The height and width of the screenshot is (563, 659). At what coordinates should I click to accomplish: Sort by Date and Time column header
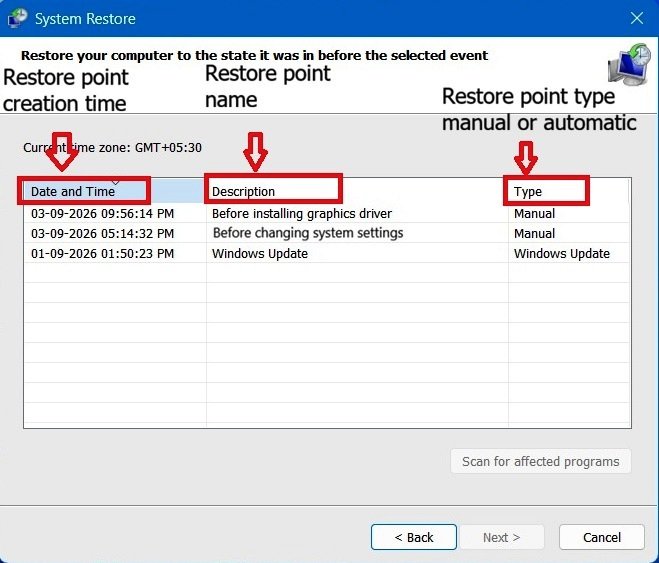[x=115, y=191]
